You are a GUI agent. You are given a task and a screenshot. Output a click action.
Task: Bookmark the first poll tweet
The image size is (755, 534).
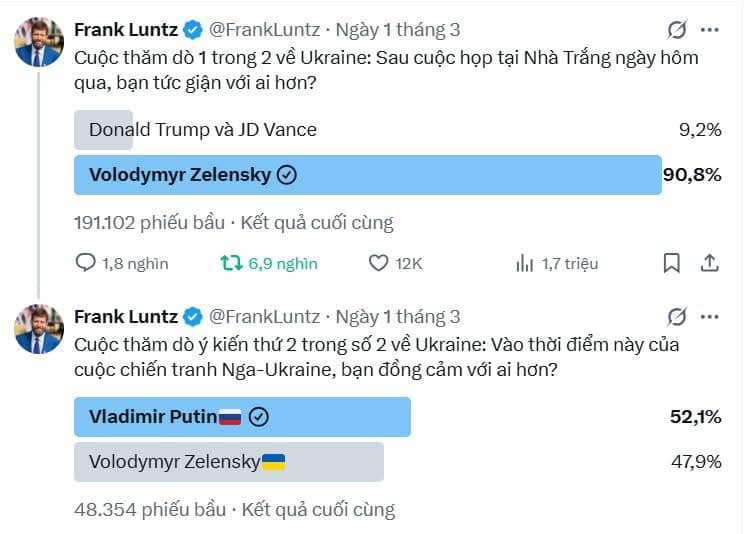click(x=672, y=263)
